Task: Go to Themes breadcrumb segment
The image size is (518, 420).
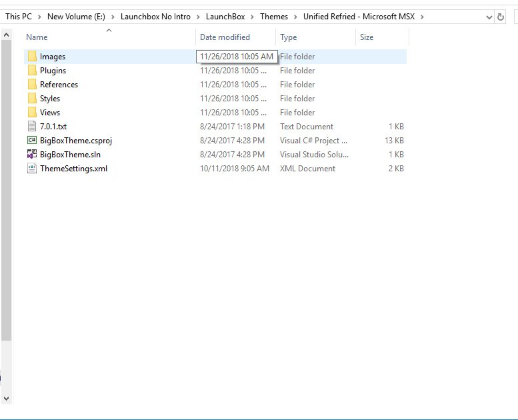Action: (274, 17)
